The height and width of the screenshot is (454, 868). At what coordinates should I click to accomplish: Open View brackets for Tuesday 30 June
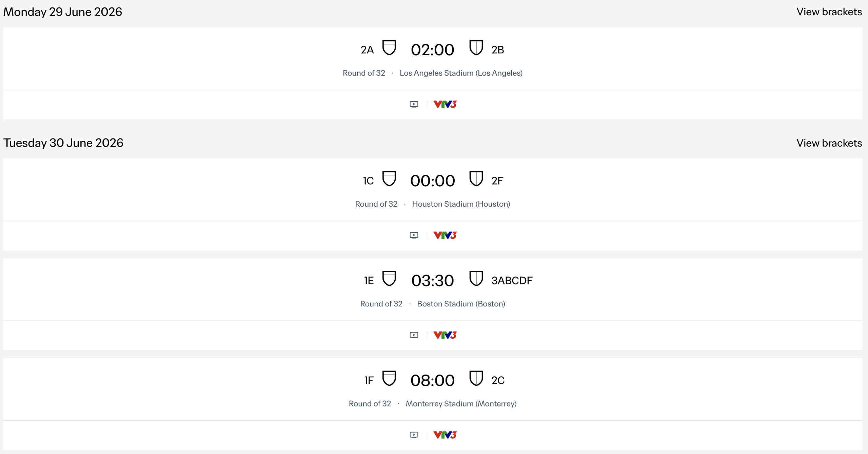click(x=829, y=143)
